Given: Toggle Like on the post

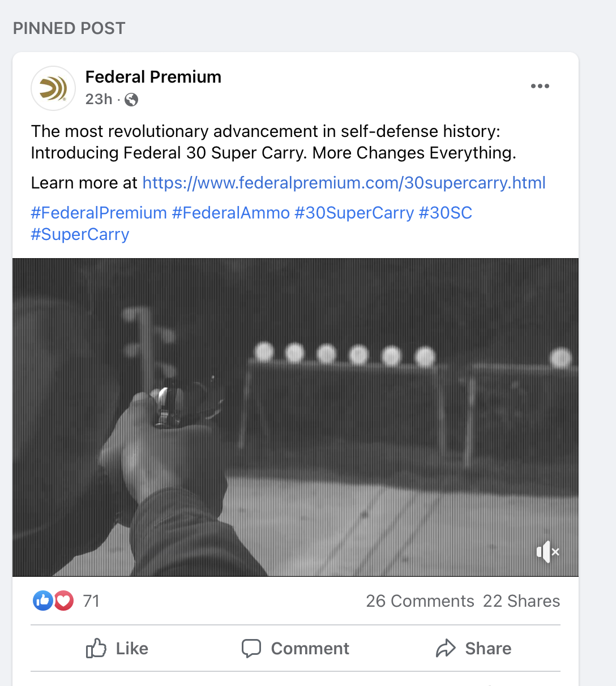Looking at the screenshot, I should (x=117, y=648).
